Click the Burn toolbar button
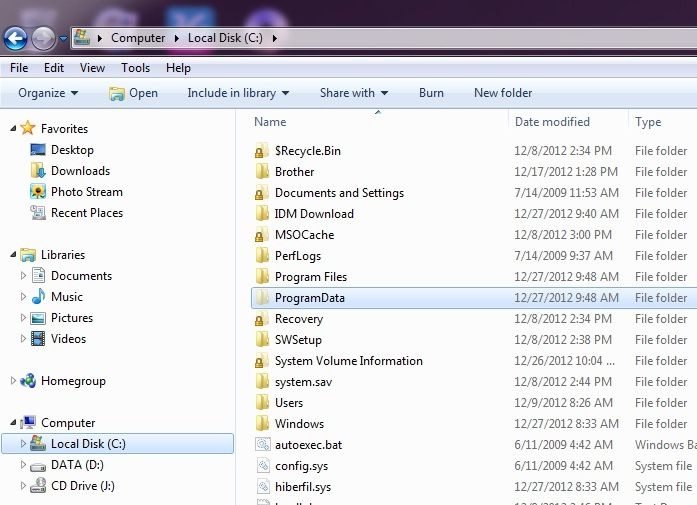697x505 pixels. (x=431, y=93)
